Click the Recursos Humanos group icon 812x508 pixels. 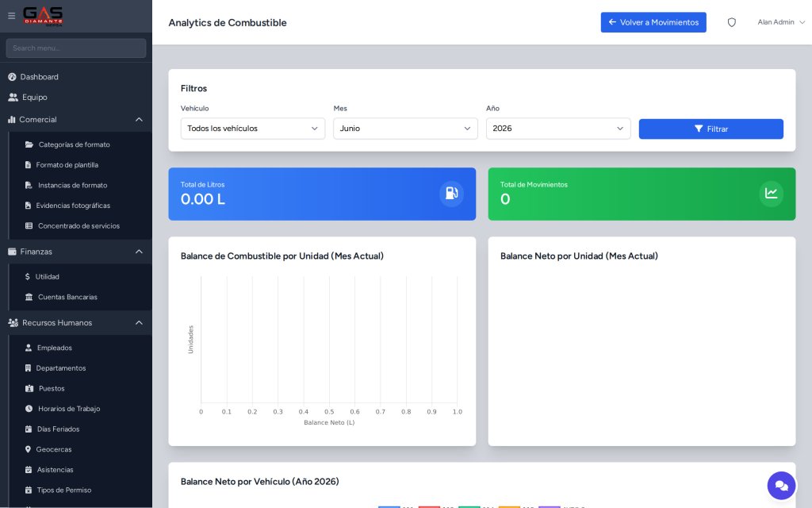click(13, 322)
